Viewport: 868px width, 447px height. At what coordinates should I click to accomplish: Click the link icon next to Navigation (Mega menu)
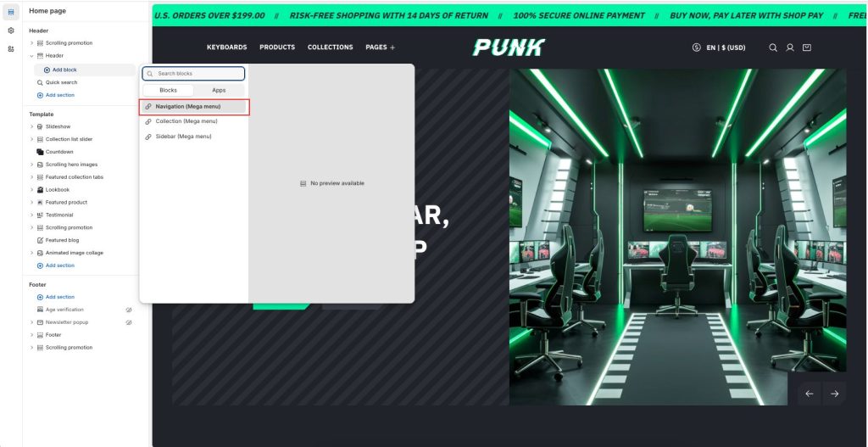(x=148, y=106)
